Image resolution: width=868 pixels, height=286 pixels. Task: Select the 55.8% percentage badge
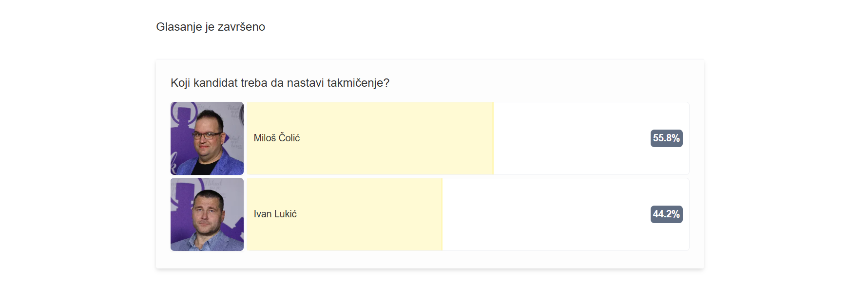[x=666, y=138]
